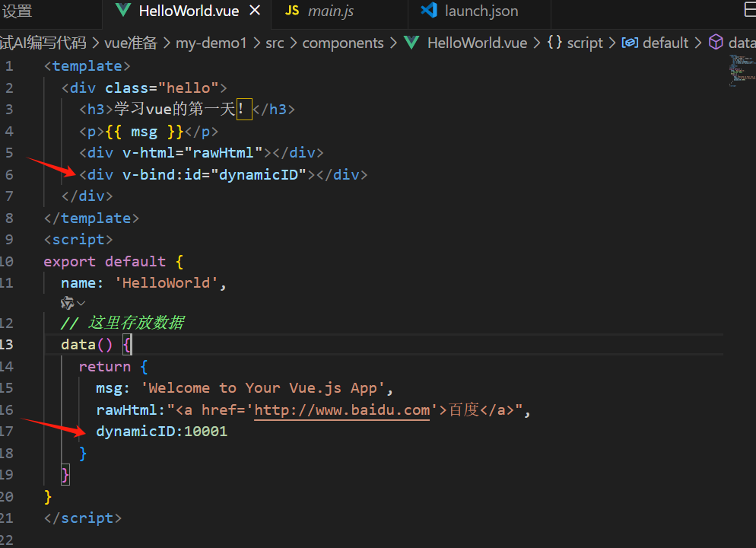Click dynamicID:10001 on line 17
Viewport: 756px width, 548px height.
click(x=161, y=432)
